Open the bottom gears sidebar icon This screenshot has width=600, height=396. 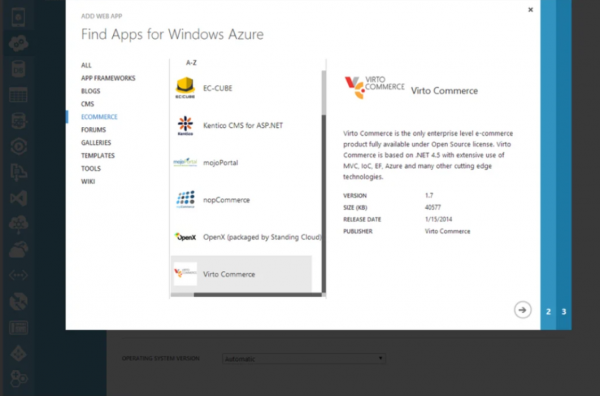pyautogui.click(x=18, y=379)
